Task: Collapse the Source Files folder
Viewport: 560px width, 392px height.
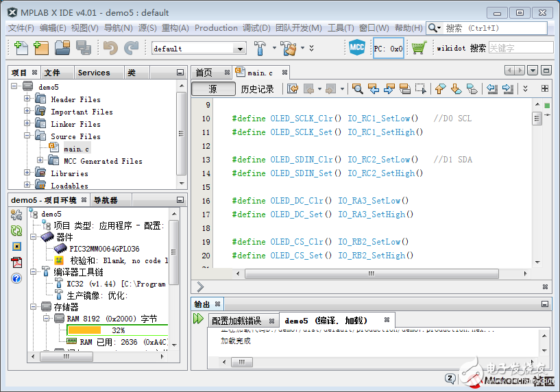Action: point(27,136)
